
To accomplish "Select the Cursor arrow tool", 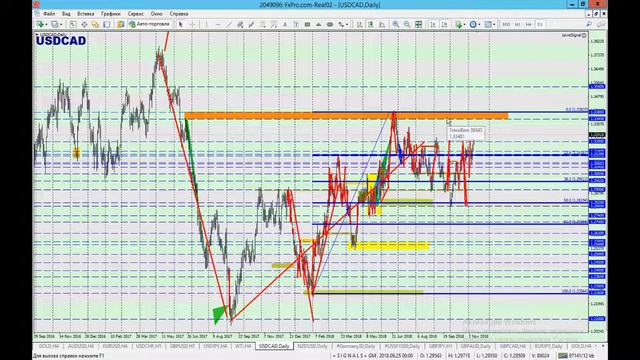I will (180, 24).
